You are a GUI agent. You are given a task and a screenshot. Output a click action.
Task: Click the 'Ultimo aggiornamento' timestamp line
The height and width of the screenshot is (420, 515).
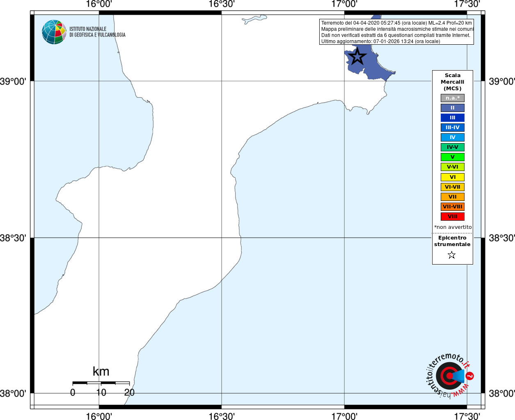point(381,41)
